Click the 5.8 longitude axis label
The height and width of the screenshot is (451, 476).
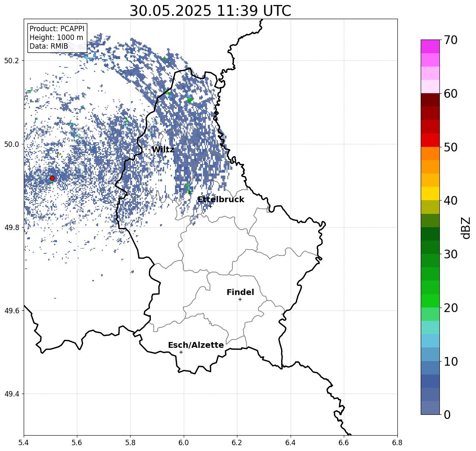point(131,443)
